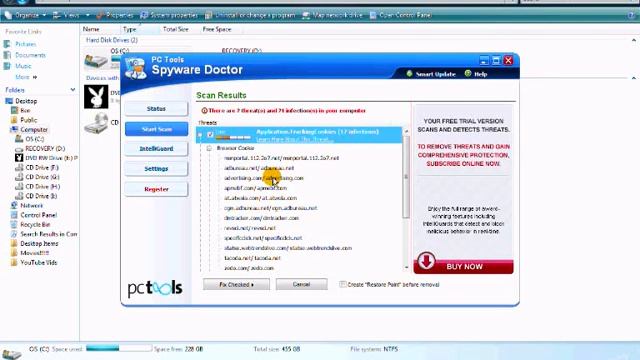640x360 pixels.
Task: Collapse the Tracking Cookies threat row
Action: [x=200, y=135]
